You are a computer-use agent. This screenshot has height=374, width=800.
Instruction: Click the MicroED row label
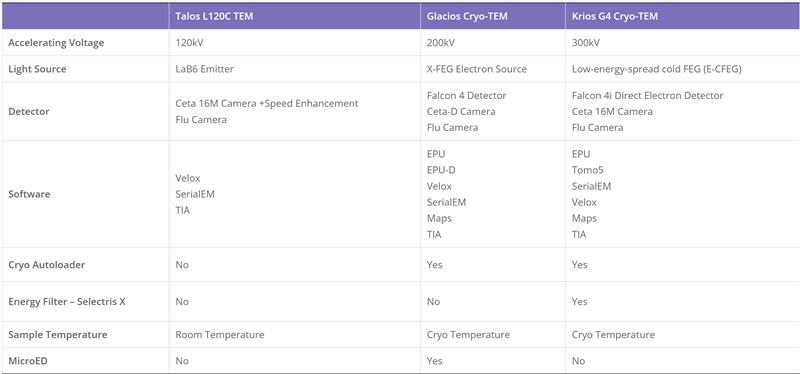28,361
